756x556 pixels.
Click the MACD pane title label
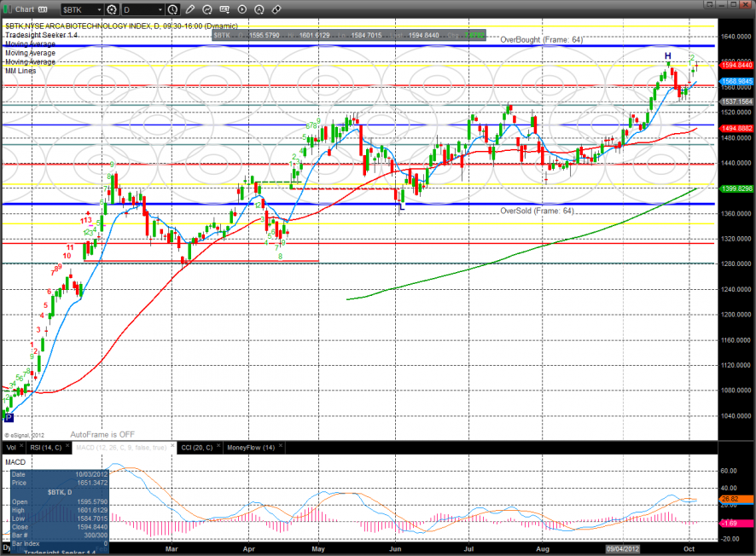point(15,462)
